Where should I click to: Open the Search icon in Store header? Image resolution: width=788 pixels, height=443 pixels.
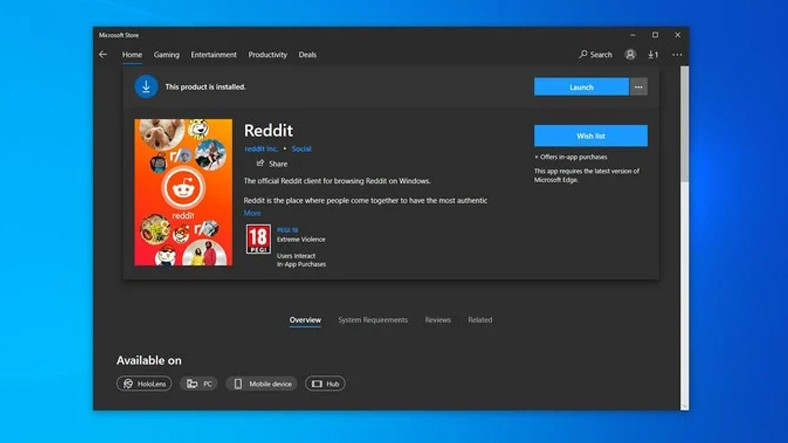coord(596,54)
